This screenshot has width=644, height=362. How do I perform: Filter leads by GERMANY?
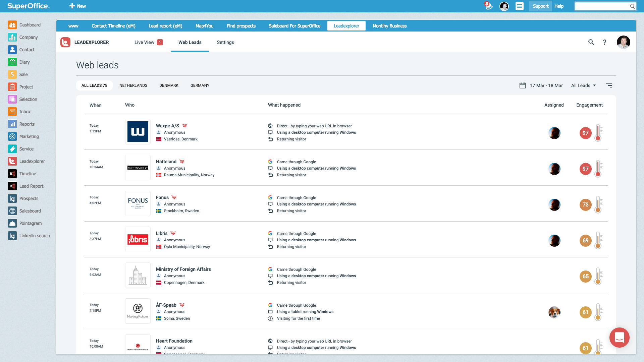200,85
